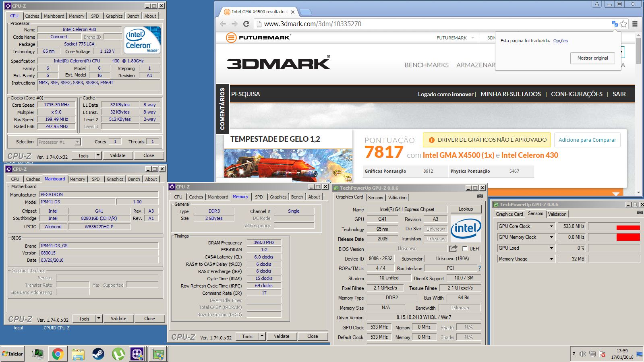Click the Ice Storm benchmark thumbnail

point(288,165)
